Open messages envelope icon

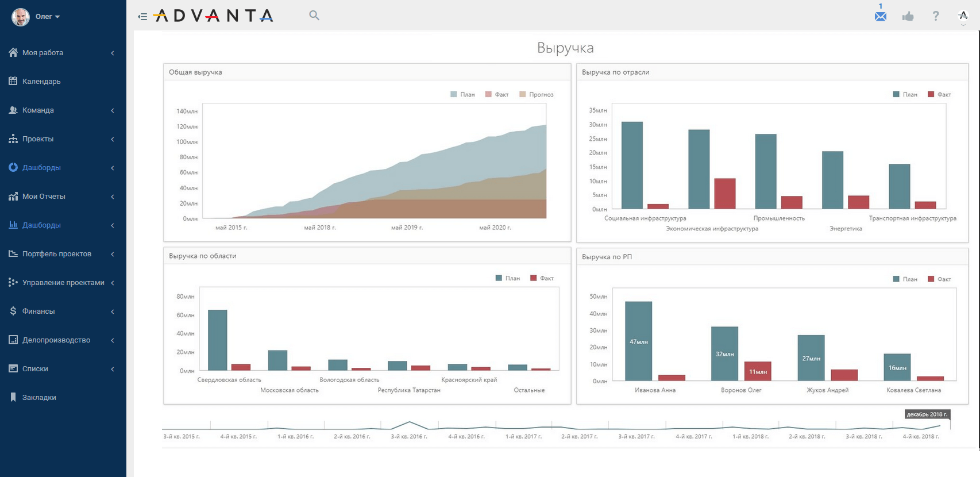pos(881,16)
